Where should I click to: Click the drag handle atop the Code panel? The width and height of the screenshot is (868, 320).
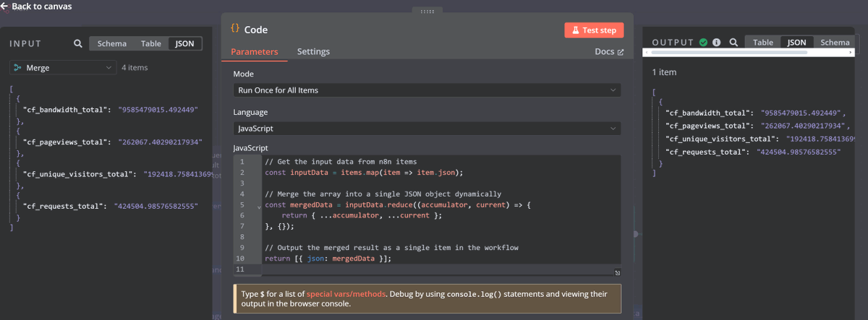tap(427, 11)
